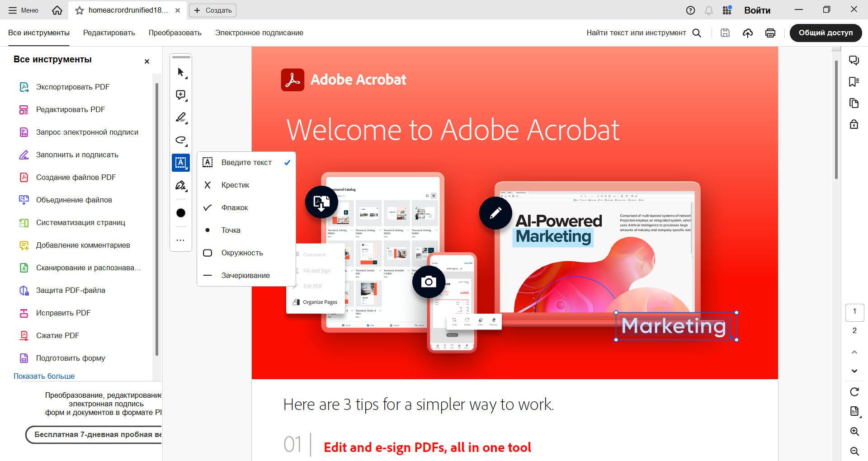The height and width of the screenshot is (461, 868).
Task: Select the add comment tool
Action: click(181, 95)
